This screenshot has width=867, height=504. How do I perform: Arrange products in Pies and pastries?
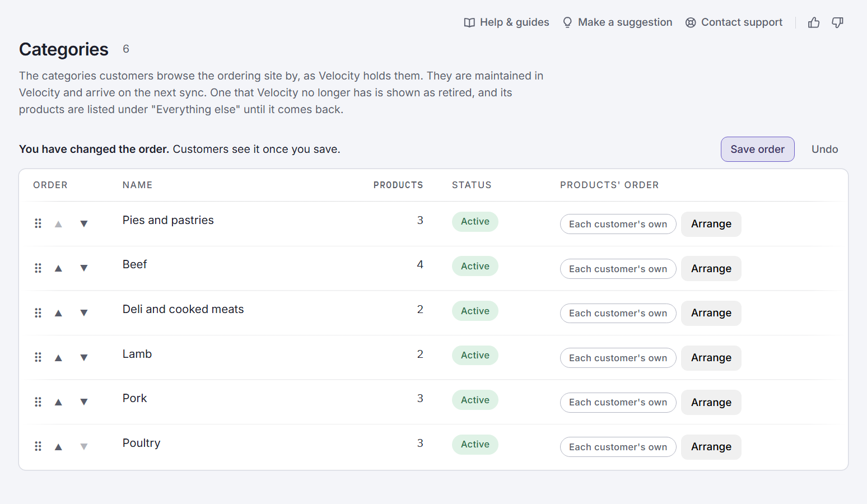(x=711, y=224)
